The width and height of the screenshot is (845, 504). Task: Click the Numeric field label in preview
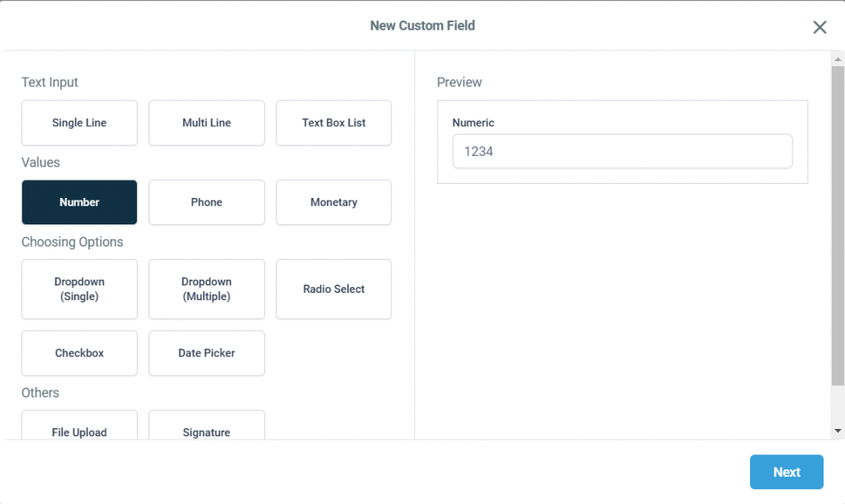click(x=474, y=123)
